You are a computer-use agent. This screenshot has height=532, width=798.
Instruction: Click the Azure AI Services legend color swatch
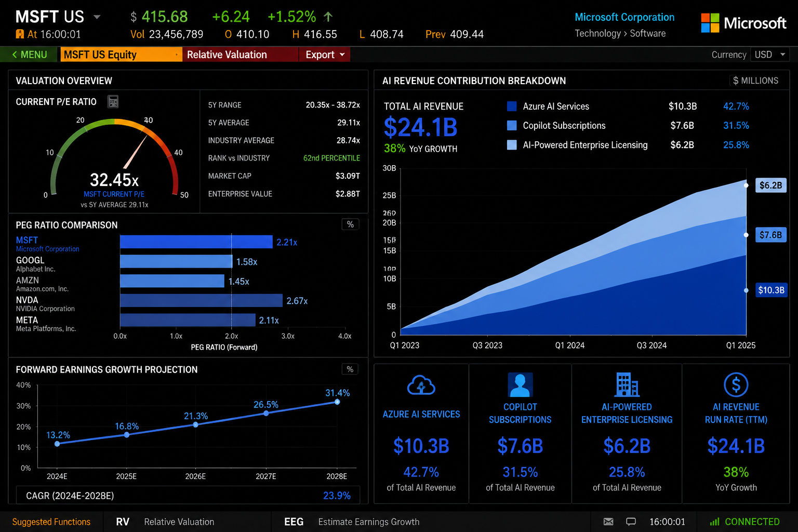pos(512,106)
